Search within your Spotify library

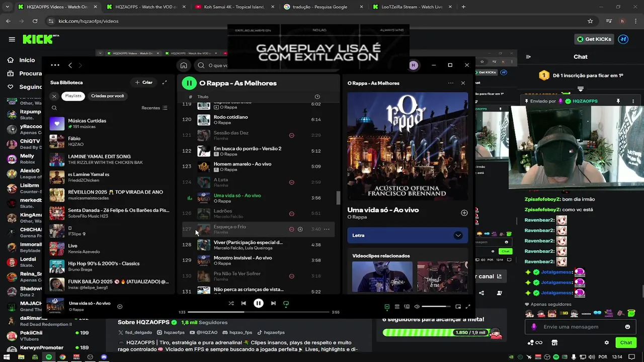54,108
